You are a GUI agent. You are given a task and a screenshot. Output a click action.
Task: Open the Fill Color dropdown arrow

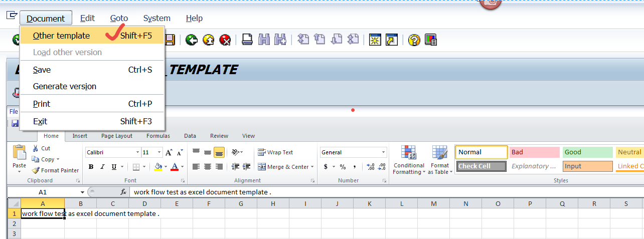click(165, 167)
